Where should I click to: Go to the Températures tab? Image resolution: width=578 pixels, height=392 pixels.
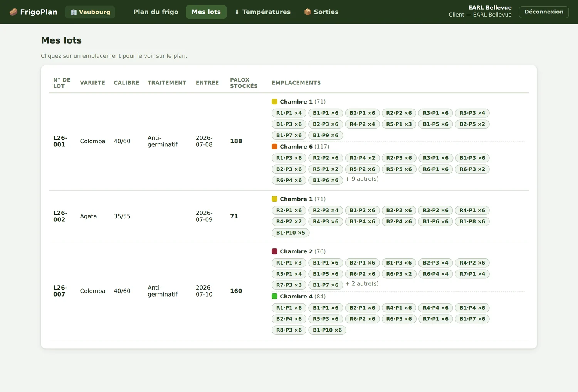click(263, 12)
